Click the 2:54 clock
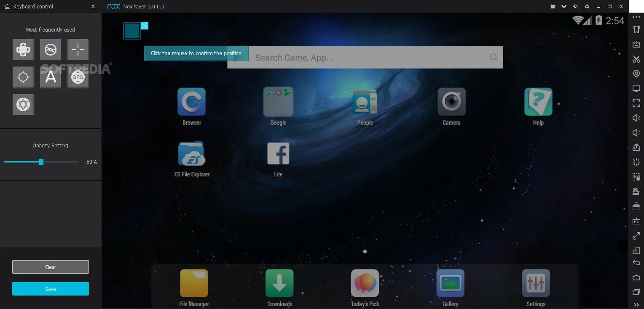Viewport: 644px width, 309px height. coord(615,20)
